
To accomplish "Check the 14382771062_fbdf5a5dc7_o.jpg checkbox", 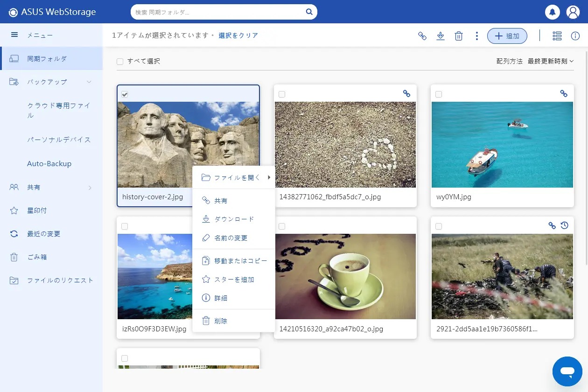I will click(282, 94).
